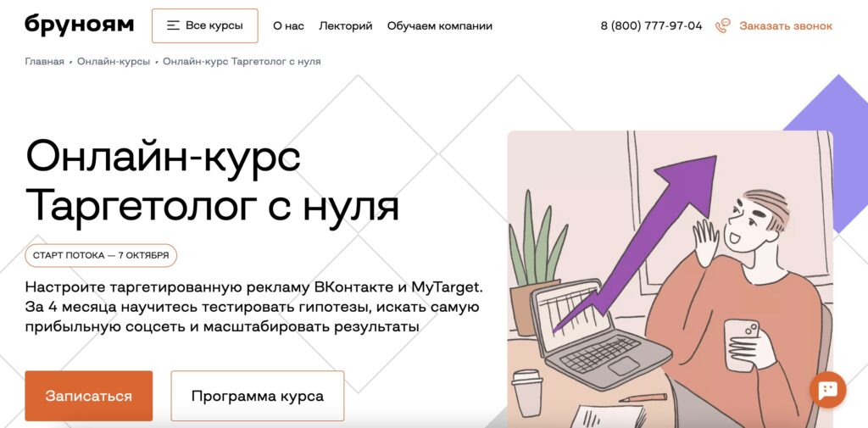The height and width of the screenshot is (428, 868).
Task: Click Заказать звонок link
Action: [x=786, y=26]
